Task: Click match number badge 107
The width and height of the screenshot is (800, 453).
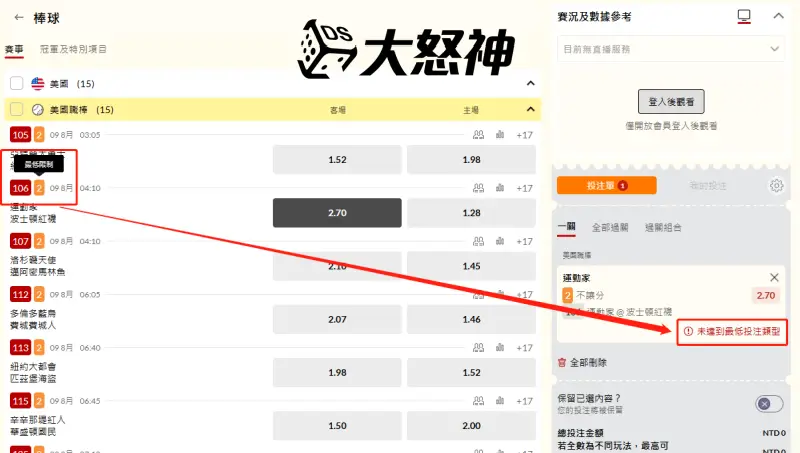Action: [20, 241]
